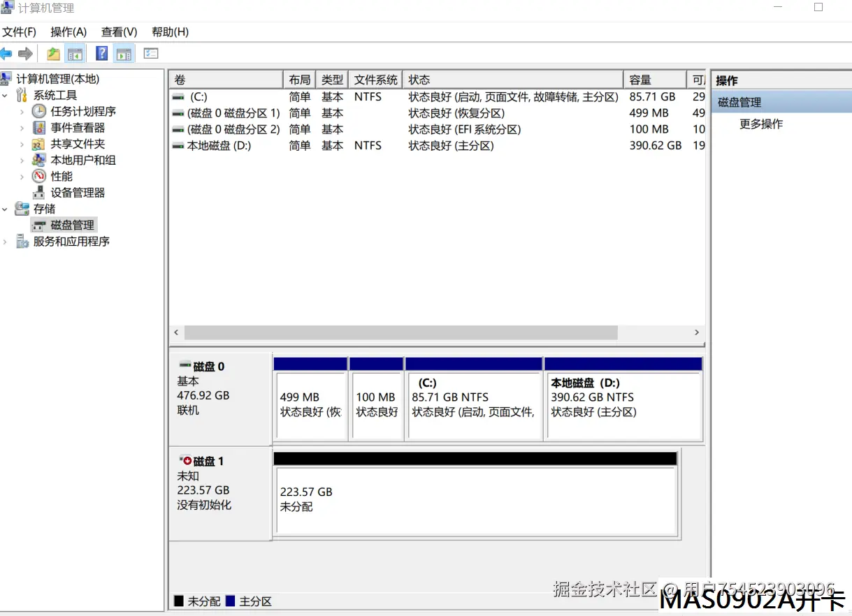Select the (磁盘 0 磁盘分区 2) volume row
This screenshot has width=852, height=616.
tap(438, 129)
